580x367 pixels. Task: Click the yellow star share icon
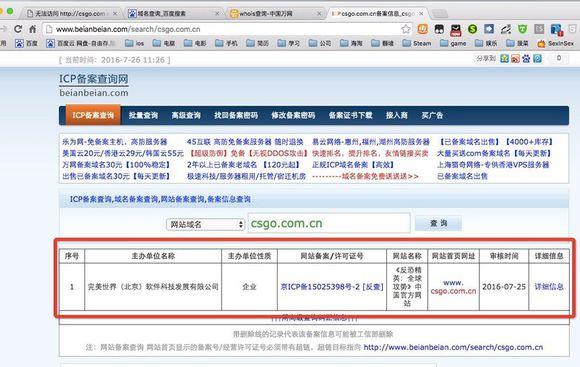coord(505,58)
